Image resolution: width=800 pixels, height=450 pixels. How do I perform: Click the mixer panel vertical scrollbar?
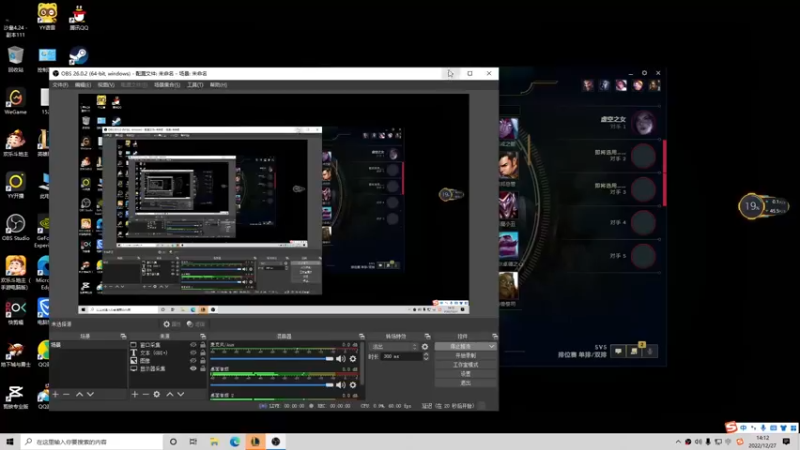363,363
